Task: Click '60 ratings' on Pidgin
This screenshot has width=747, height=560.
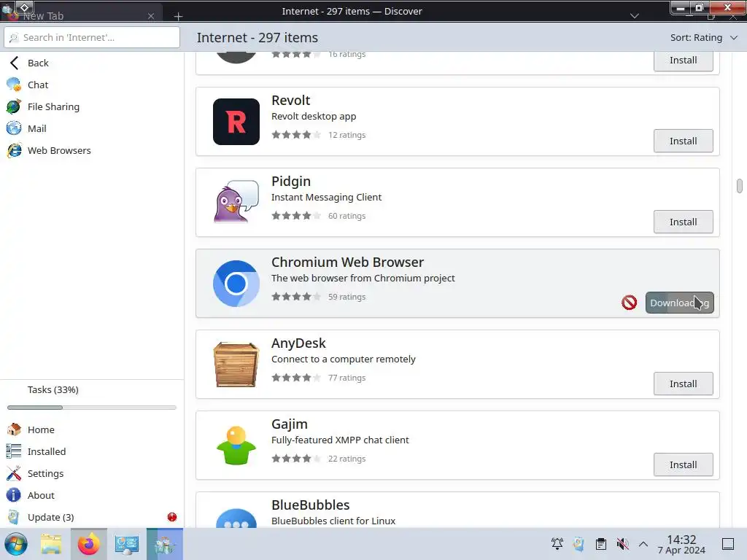Action: tap(347, 216)
